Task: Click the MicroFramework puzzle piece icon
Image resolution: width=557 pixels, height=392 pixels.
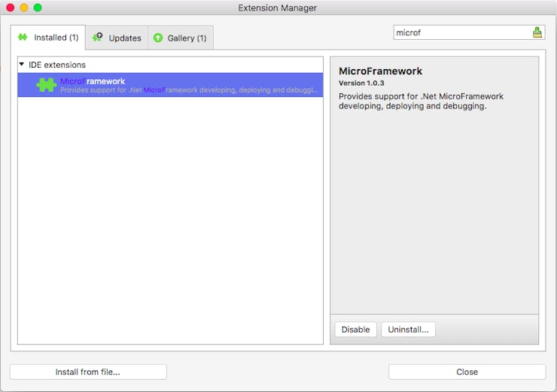Action: [x=46, y=85]
